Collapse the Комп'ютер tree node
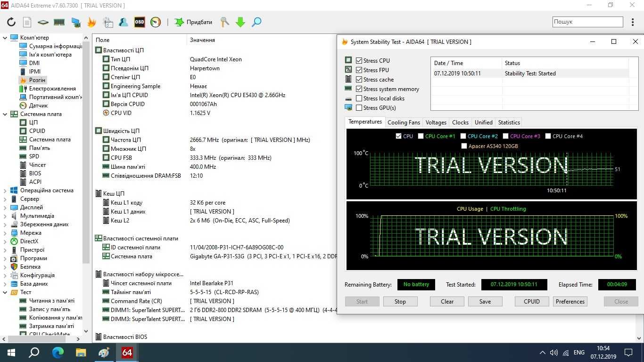644x362 pixels. (5, 38)
